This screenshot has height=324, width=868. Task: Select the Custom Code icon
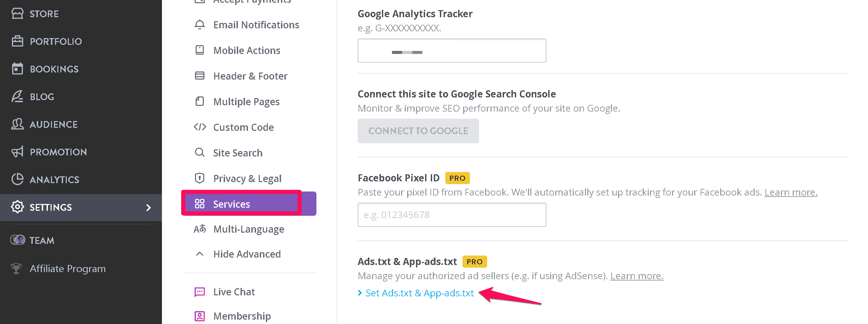(x=200, y=127)
